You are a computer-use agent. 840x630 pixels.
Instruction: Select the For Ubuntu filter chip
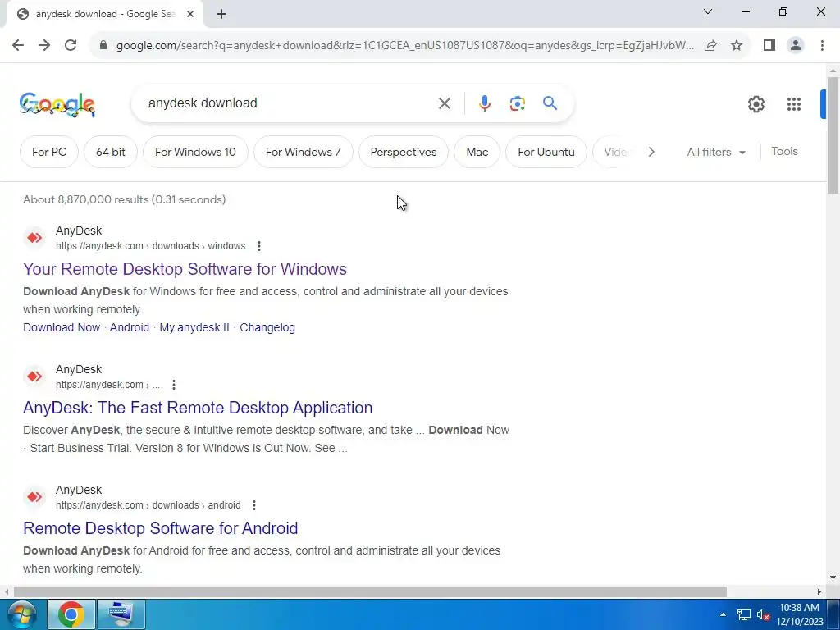(546, 152)
